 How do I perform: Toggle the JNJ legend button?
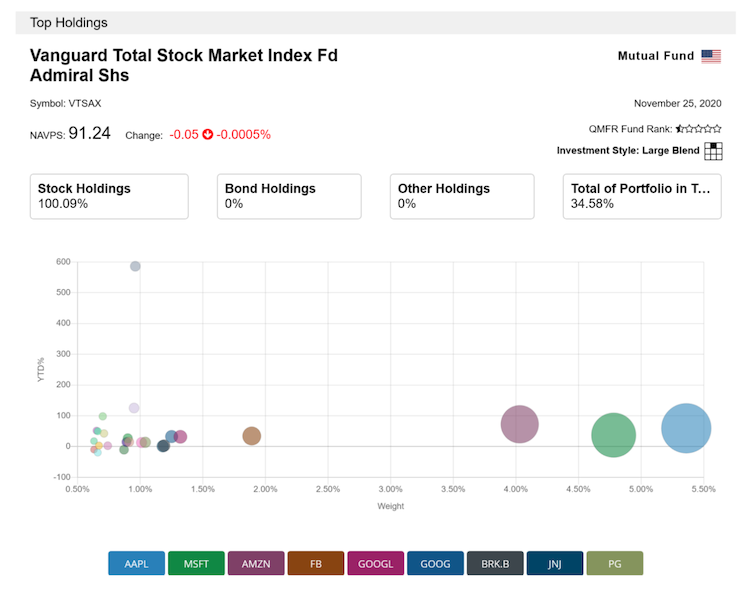point(555,563)
